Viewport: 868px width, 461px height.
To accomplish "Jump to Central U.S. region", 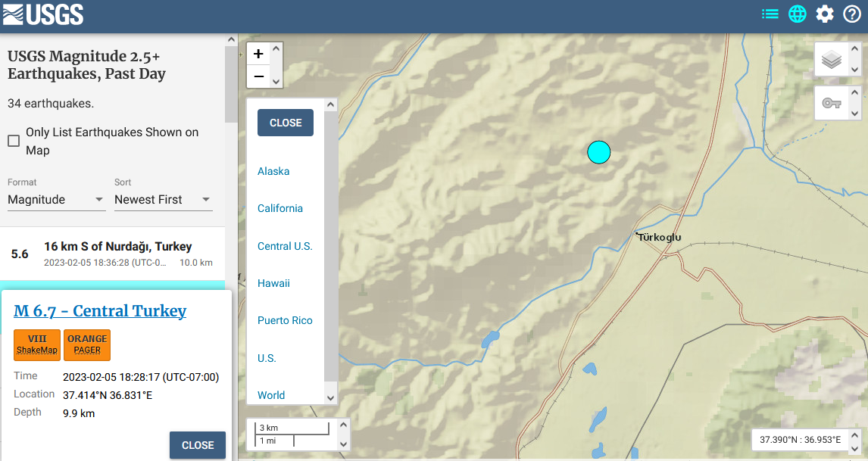I will pos(285,246).
